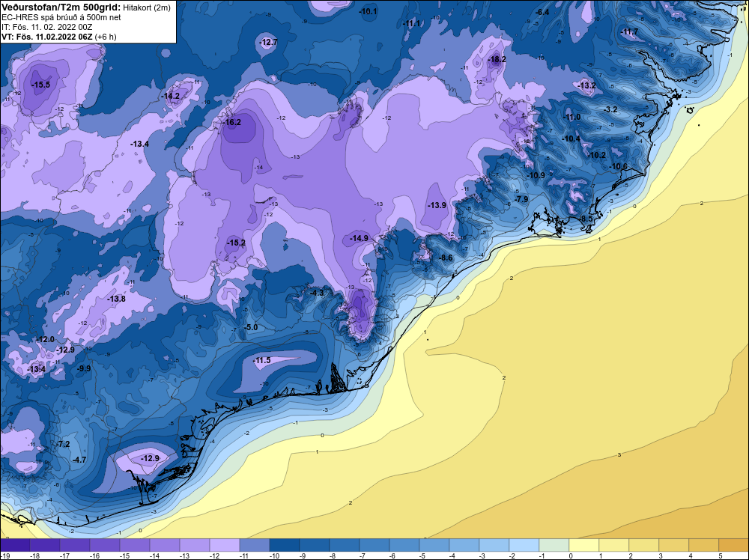Select the orange legend swatch right of 5
The height and width of the screenshot is (560, 749).
(x=734, y=545)
